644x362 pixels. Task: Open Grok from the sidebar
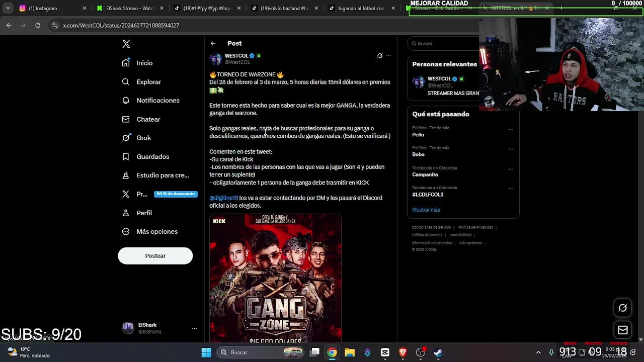tap(136, 138)
